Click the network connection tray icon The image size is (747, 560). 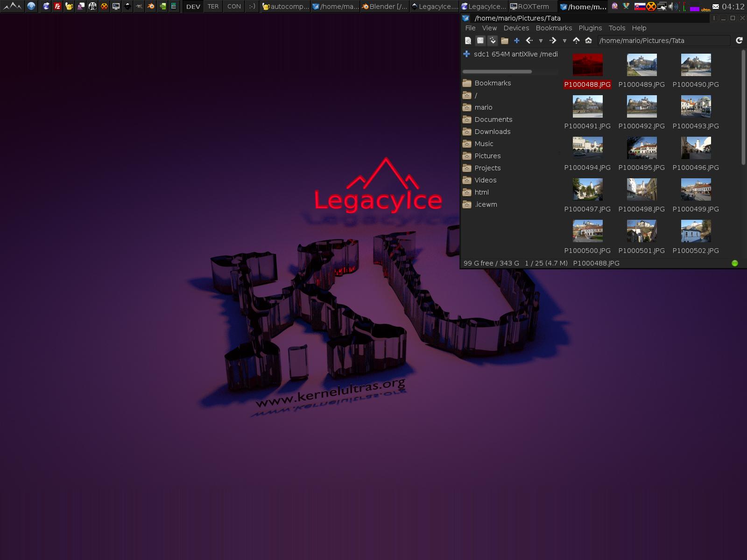coord(662,7)
